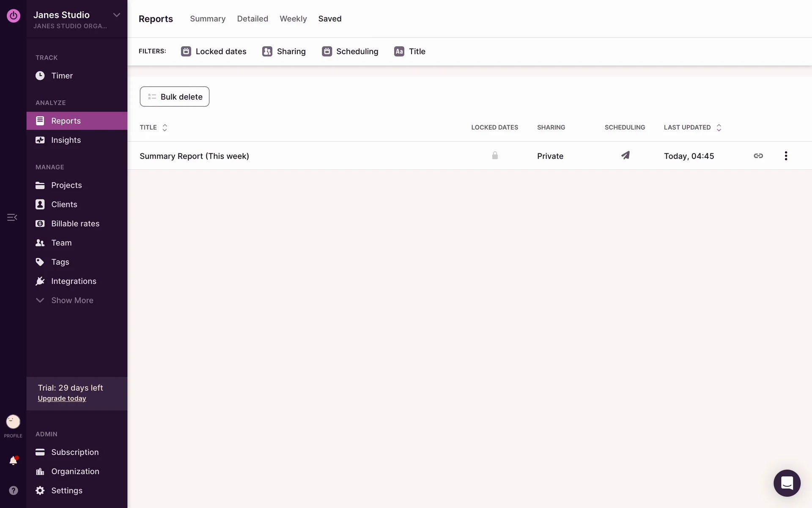The height and width of the screenshot is (508, 812).
Task: Open the chat support bubble
Action: 787,483
